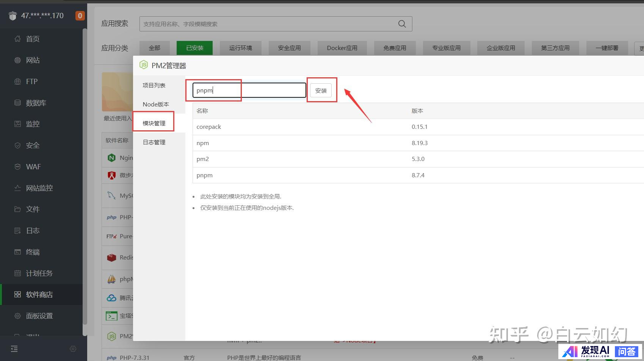Select the 专业版应用 category tab

tap(447, 48)
